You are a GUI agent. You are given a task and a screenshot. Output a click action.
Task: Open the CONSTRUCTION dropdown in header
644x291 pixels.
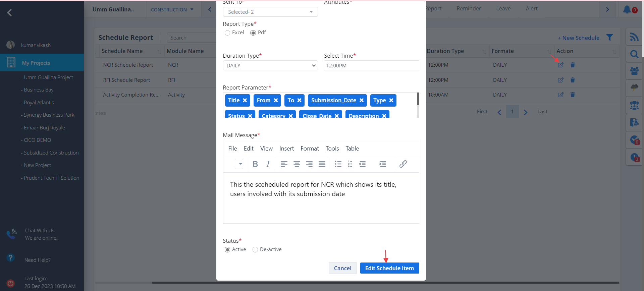172,10
